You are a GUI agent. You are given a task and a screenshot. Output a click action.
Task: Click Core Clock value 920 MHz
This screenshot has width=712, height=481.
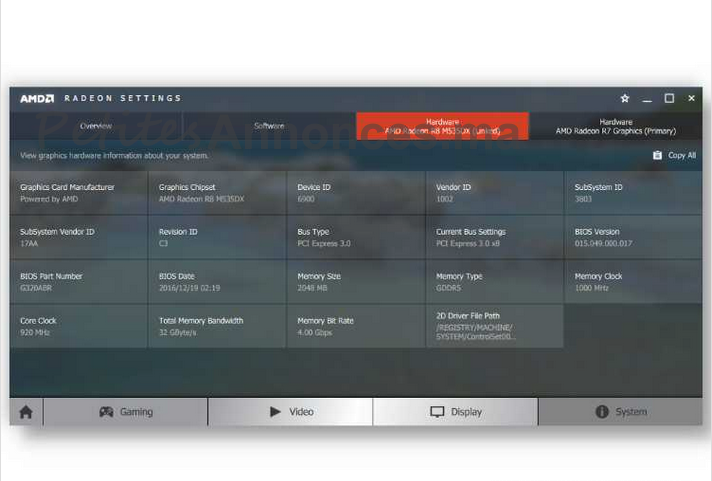click(x=35, y=332)
